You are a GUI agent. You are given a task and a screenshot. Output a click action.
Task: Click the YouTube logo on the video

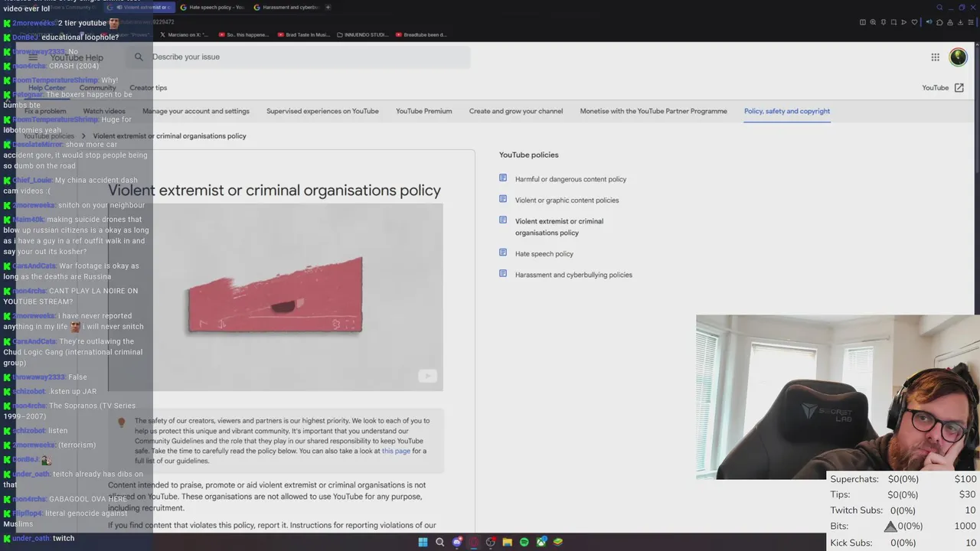[427, 376]
